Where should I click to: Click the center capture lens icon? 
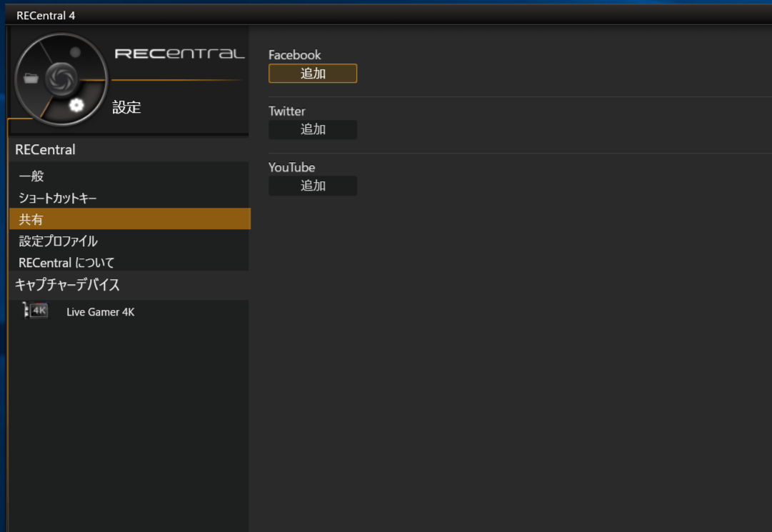(x=61, y=79)
